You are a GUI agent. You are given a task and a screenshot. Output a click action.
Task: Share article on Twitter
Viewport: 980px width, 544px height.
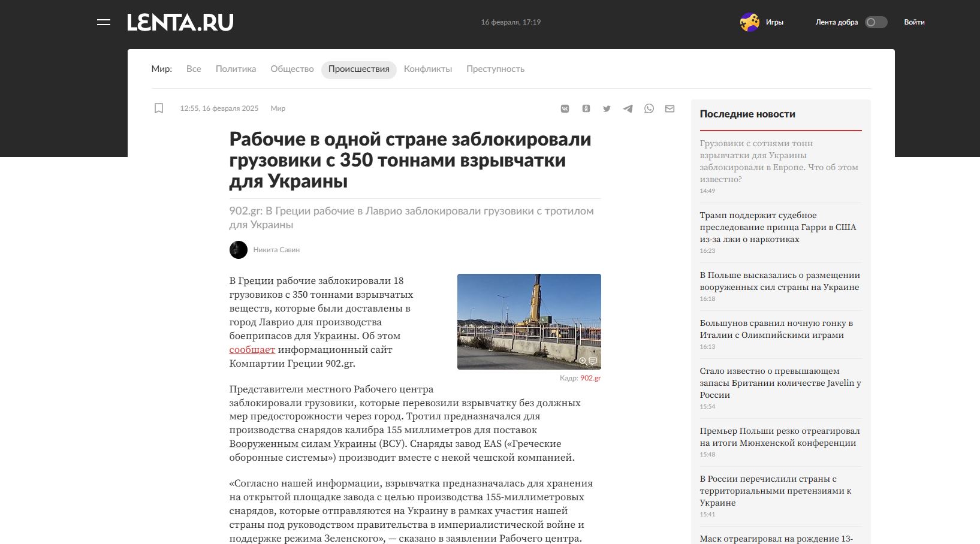[x=607, y=108]
